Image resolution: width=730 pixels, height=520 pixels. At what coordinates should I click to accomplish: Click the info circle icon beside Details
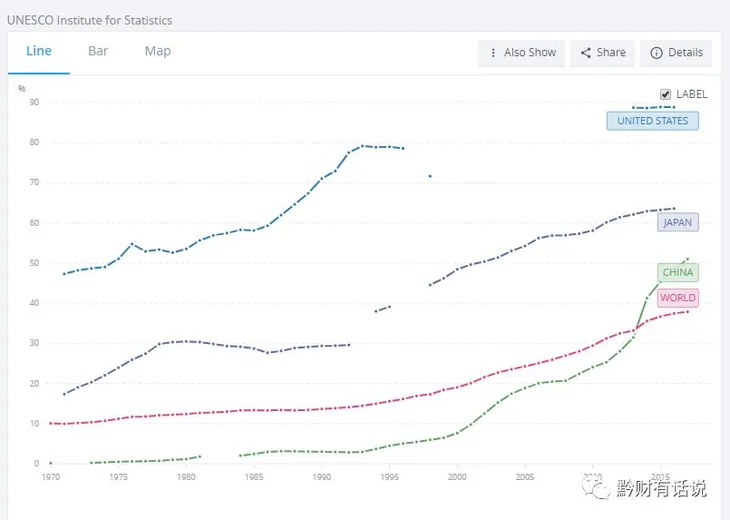pyautogui.click(x=656, y=53)
